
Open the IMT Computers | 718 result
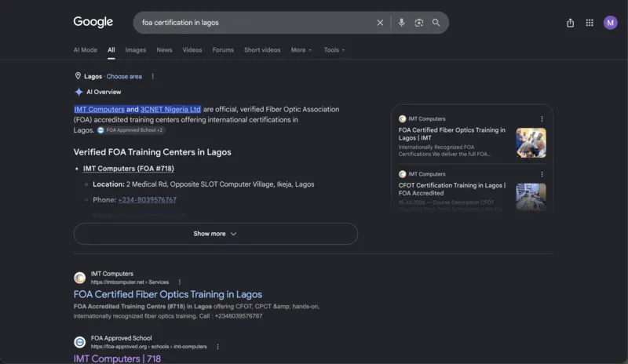pyautogui.click(x=117, y=359)
